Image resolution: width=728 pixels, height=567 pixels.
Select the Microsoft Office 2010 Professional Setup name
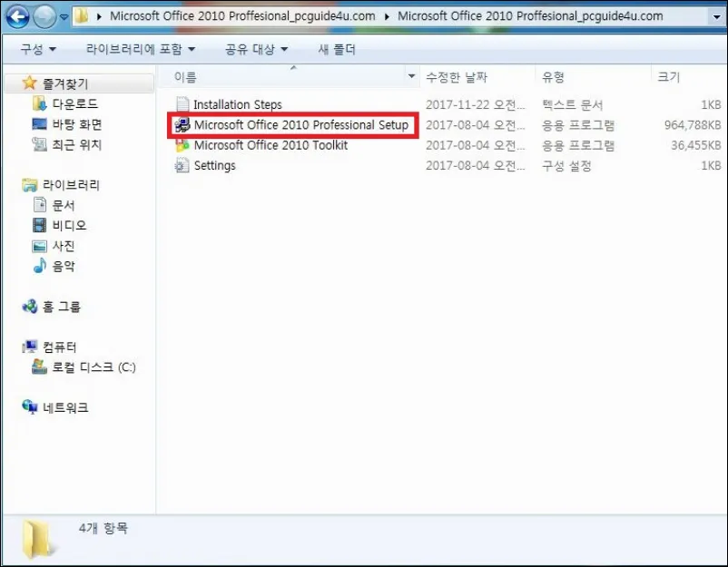coord(300,125)
